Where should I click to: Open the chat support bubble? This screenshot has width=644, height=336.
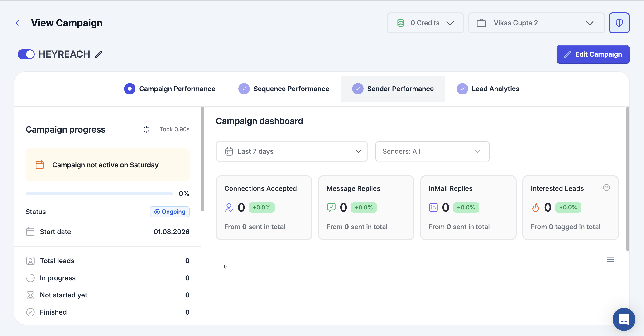click(624, 319)
